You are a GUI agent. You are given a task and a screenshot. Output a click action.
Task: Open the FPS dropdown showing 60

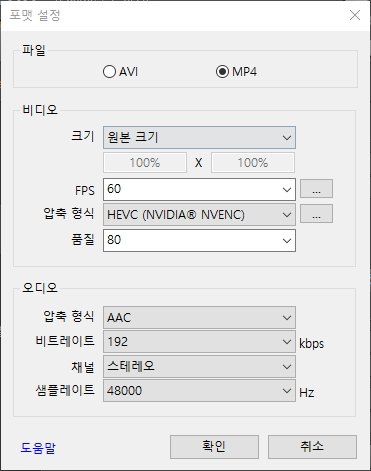click(199, 189)
